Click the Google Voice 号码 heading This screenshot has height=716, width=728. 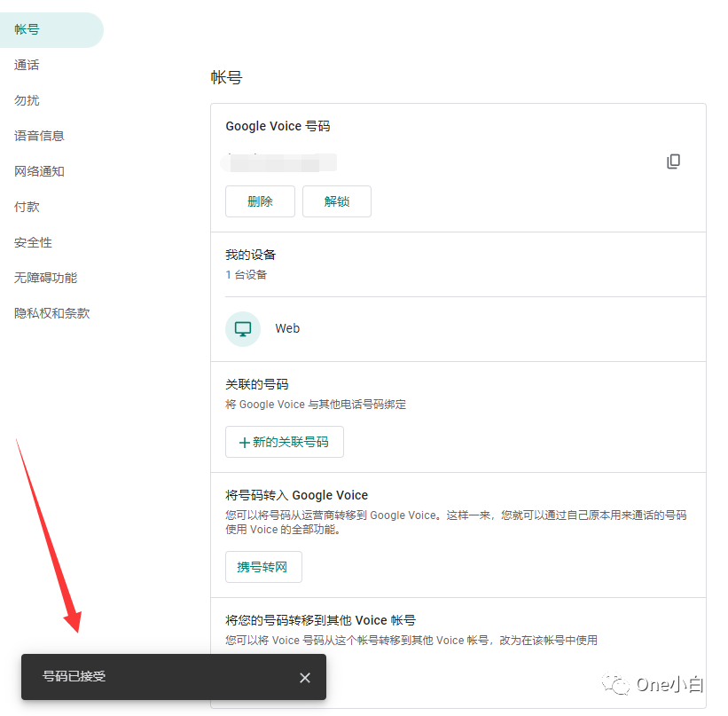[x=278, y=126]
